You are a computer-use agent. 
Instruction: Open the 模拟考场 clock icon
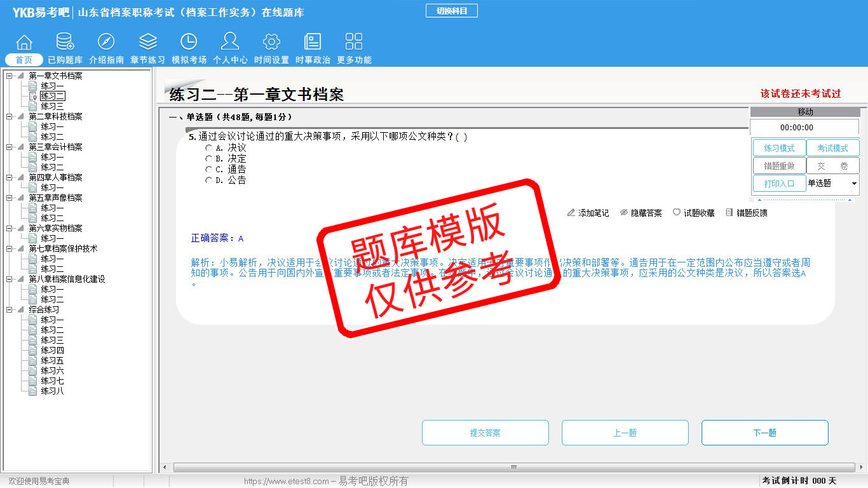pos(189,42)
